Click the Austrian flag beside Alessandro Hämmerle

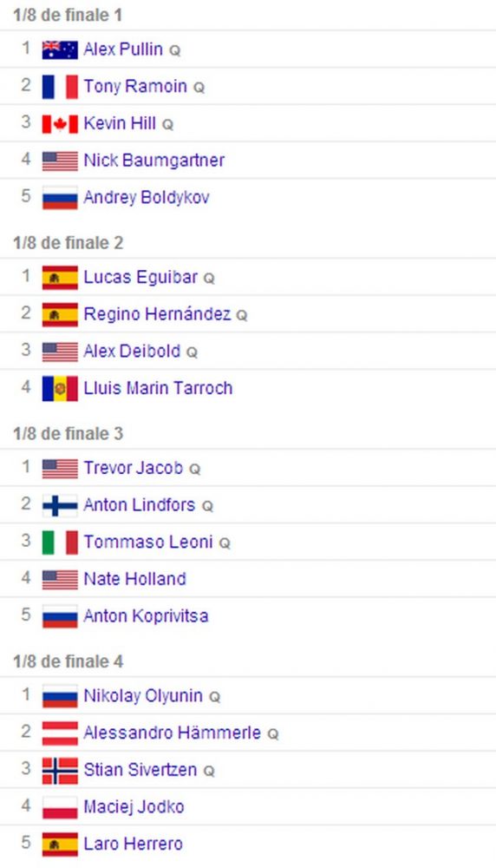[60, 733]
